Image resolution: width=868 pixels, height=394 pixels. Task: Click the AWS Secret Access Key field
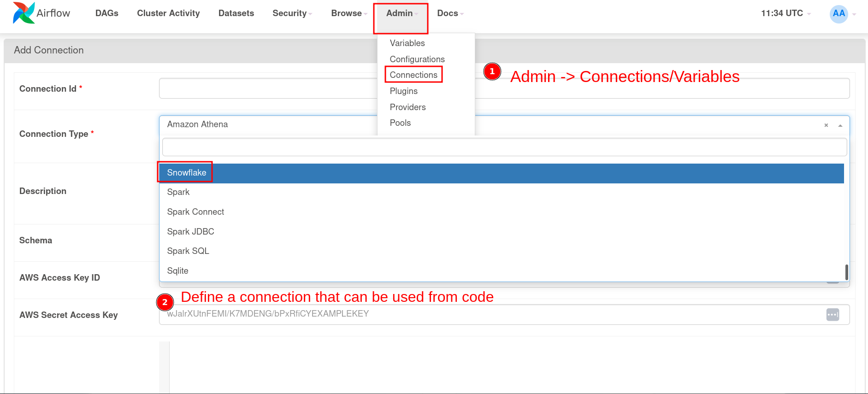click(x=504, y=314)
